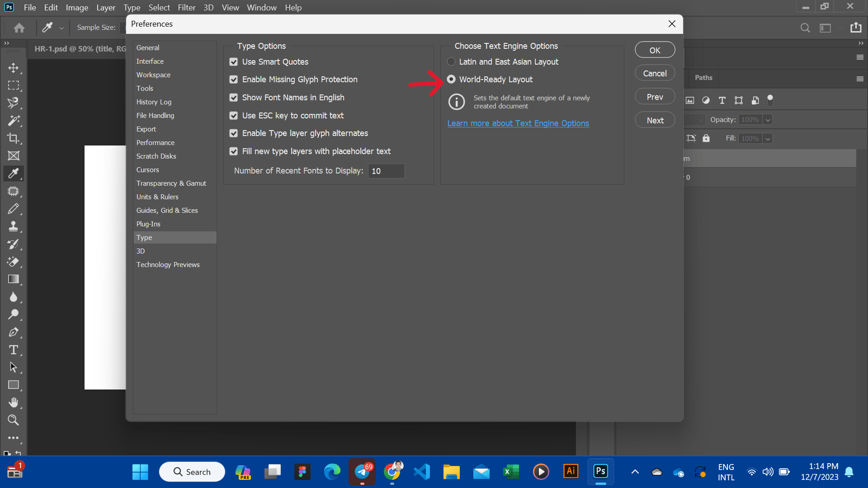
Task: Click the Next button
Action: coord(655,120)
